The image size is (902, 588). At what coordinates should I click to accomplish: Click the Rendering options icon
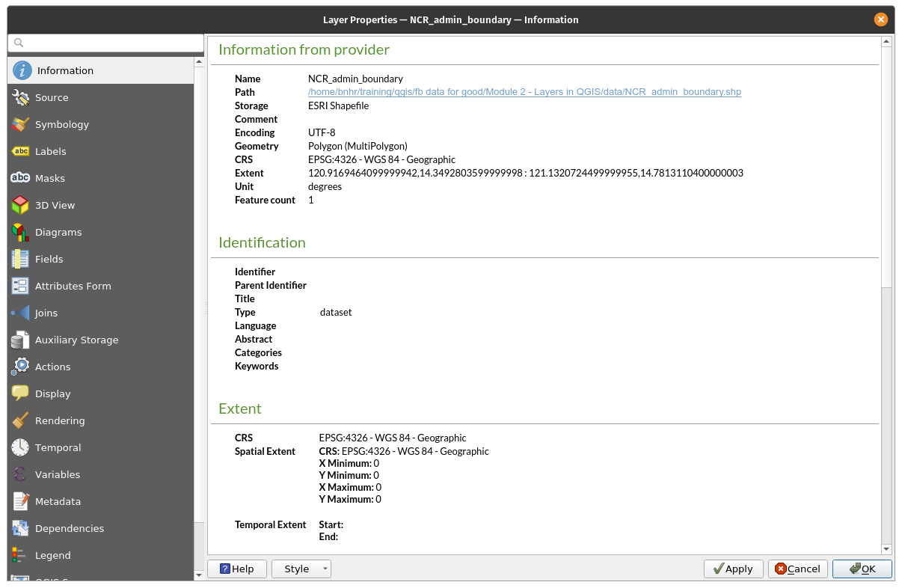coord(21,420)
